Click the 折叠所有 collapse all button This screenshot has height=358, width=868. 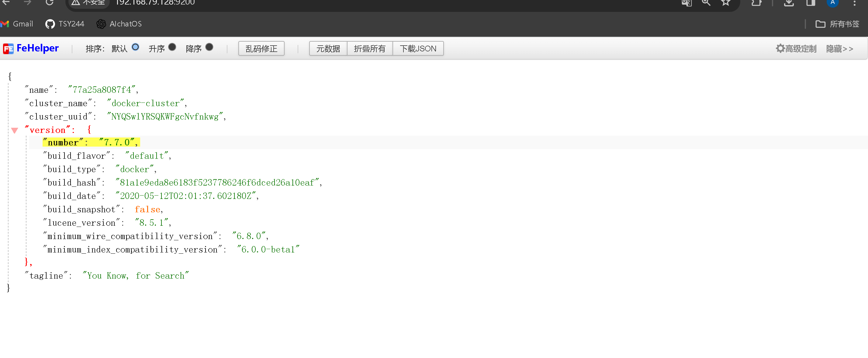pyautogui.click(x=370, y=49)
